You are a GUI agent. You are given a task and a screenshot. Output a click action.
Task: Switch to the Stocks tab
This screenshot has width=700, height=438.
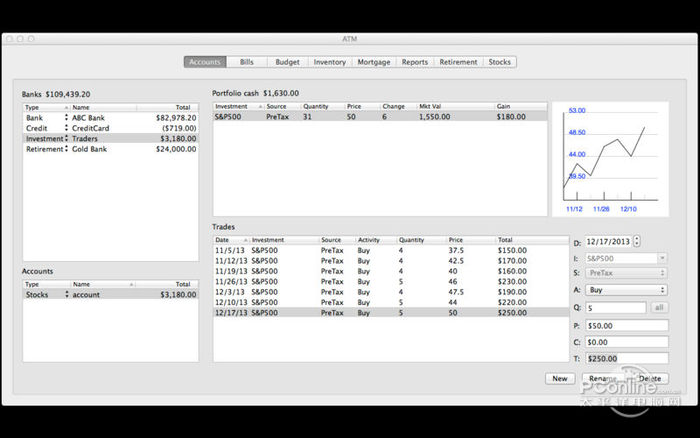tap(500, 62)
